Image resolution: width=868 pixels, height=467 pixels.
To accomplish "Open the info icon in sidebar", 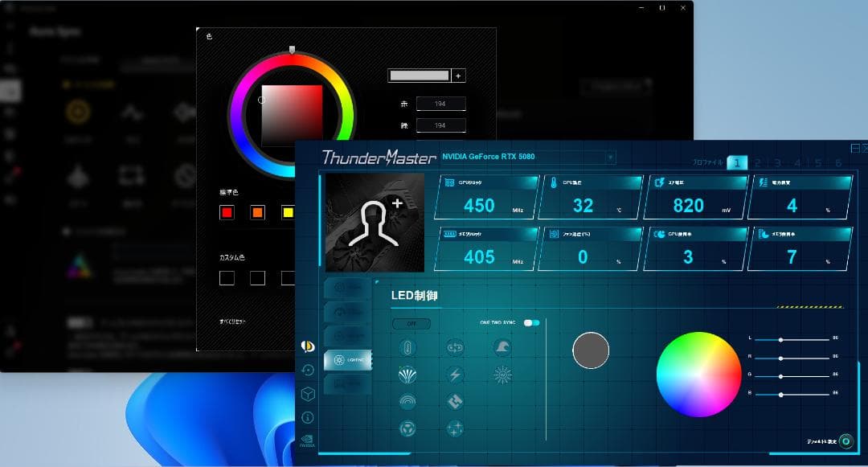I will pyautogui.click(x=308, y=417).
